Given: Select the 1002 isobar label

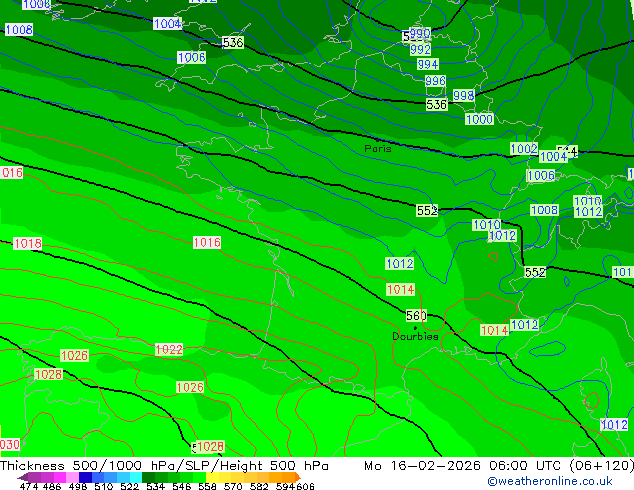Looking at the screenshot, I should (524, 148).
